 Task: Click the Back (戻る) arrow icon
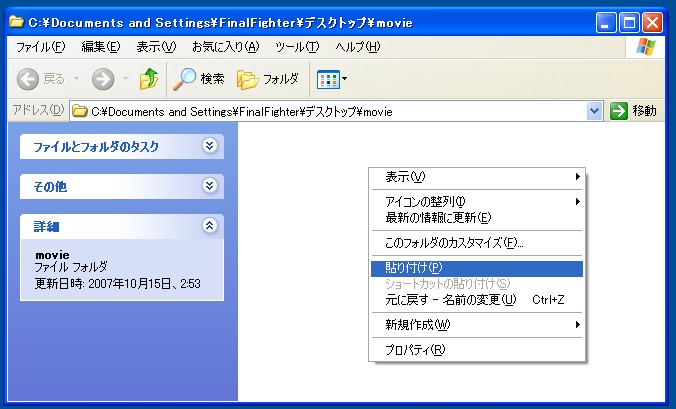coord(28,79)
